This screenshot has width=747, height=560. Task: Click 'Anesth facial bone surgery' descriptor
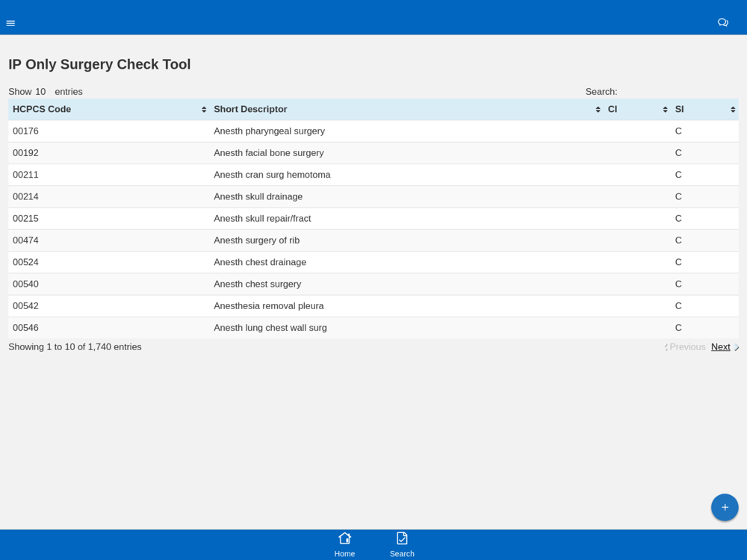coord(269,153)
